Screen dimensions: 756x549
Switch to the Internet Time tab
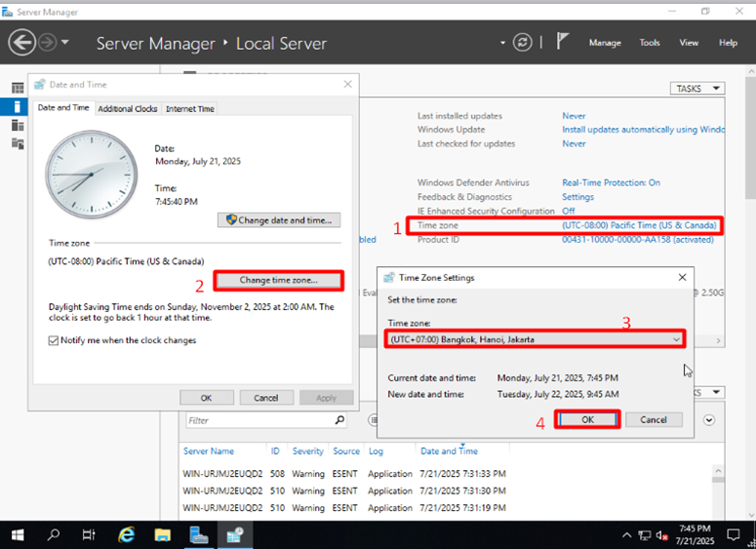coord(190,108)
